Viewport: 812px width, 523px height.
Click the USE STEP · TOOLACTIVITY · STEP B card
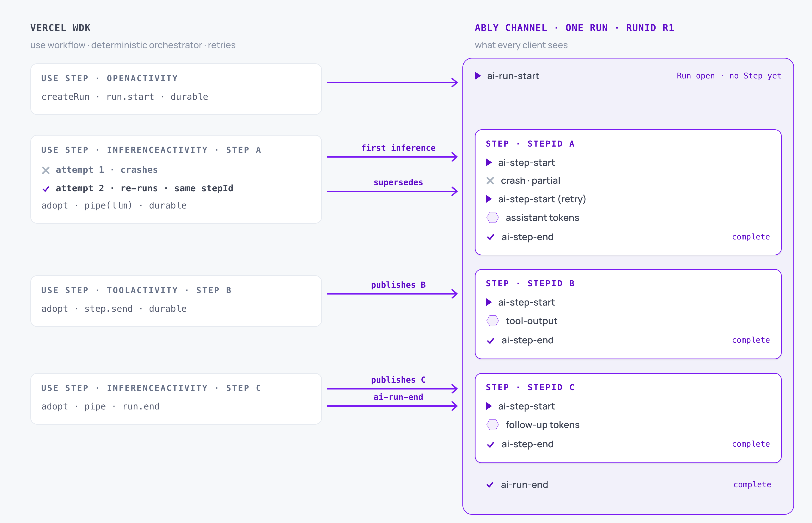click(x=176, y=301)
